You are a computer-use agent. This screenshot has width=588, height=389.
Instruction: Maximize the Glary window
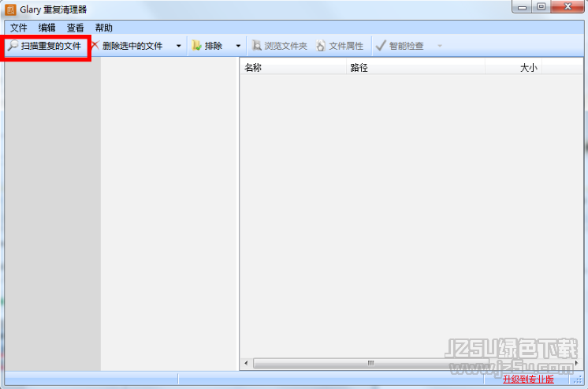541,7
